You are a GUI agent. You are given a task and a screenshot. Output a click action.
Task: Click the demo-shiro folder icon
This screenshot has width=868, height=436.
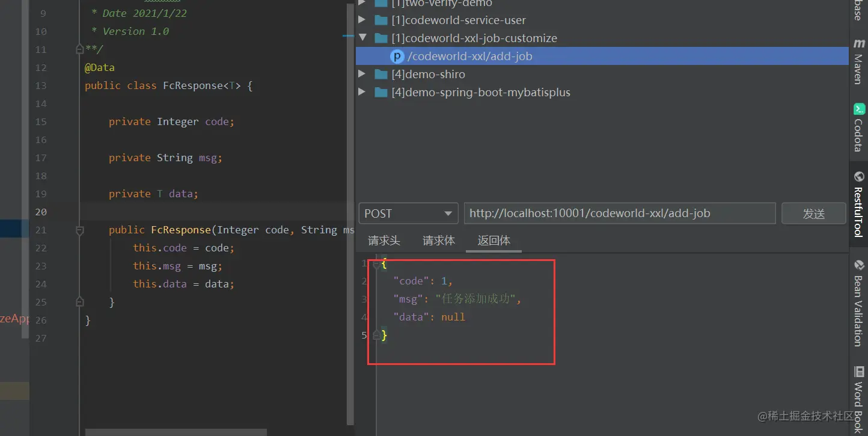point(381,74)
